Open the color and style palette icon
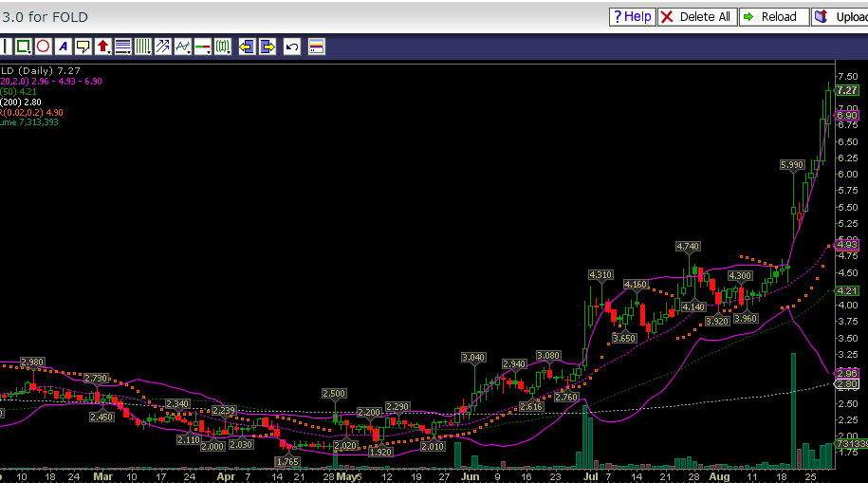868x483 pixels. 316,46
